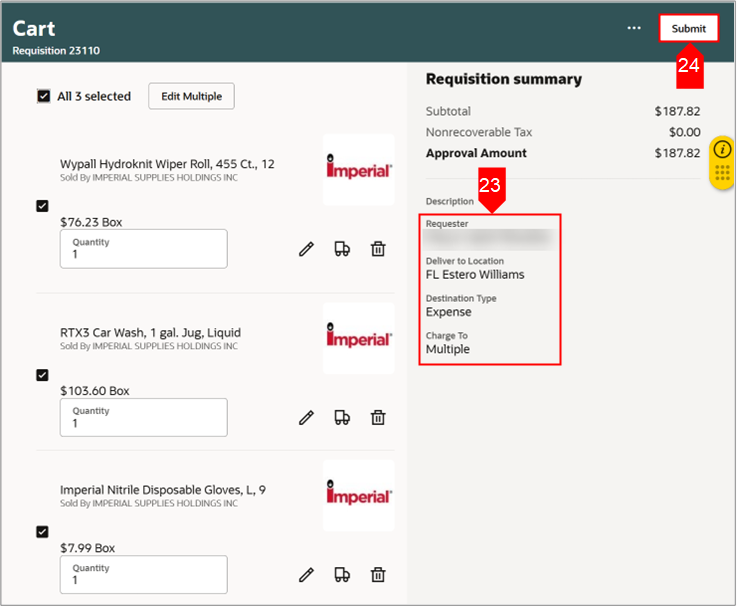The image size is (739, 609).
Task: Click Imperial logo thumbnail for Nitrile Gloves
Action: 360,496
